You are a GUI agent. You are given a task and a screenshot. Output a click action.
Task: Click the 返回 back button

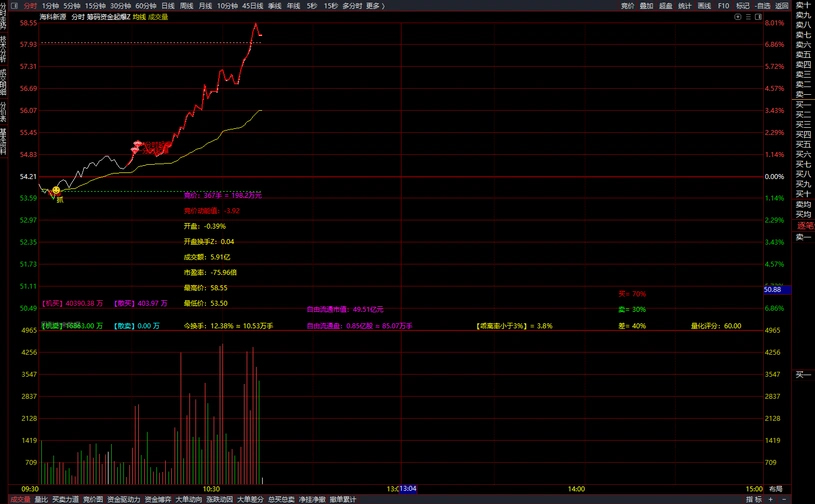tap(782, 6)
